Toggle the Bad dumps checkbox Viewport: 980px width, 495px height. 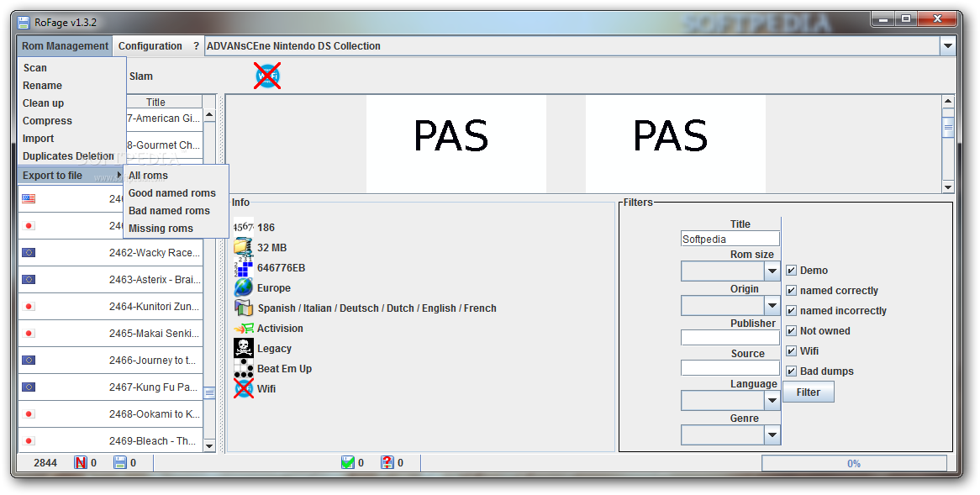click(791, 371)
